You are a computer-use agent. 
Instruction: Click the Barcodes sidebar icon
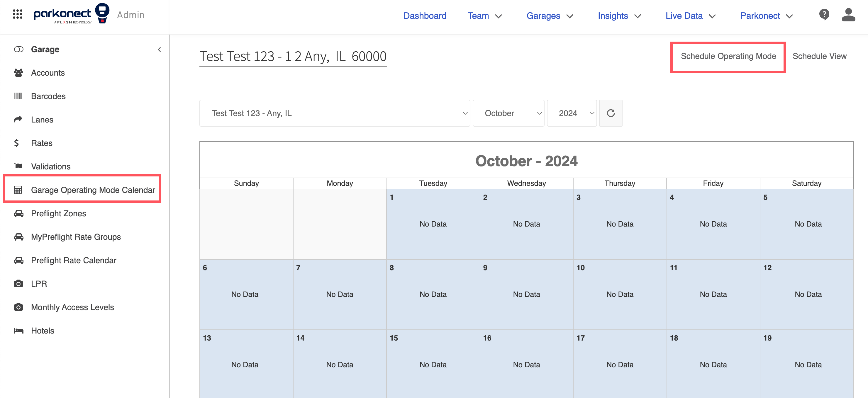point(18,96)
